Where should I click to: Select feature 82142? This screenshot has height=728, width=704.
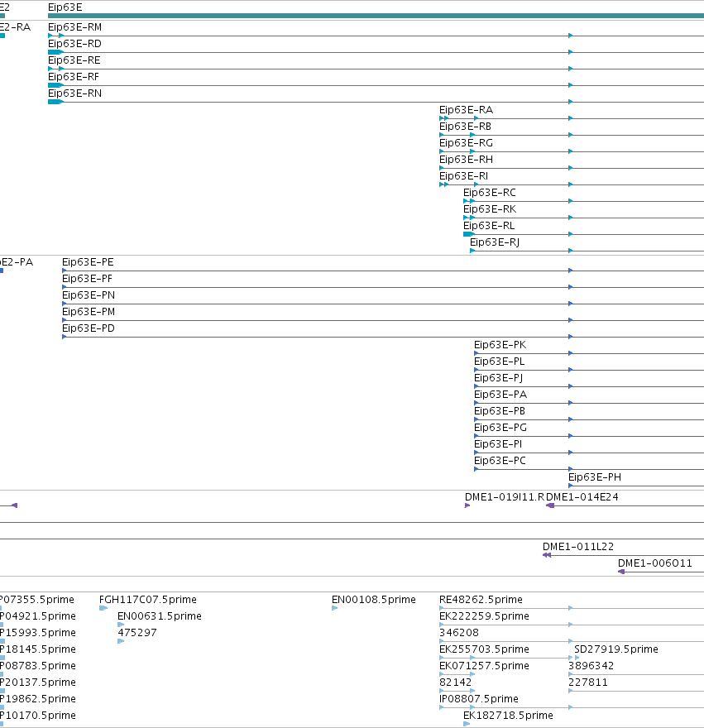(455, 682)
